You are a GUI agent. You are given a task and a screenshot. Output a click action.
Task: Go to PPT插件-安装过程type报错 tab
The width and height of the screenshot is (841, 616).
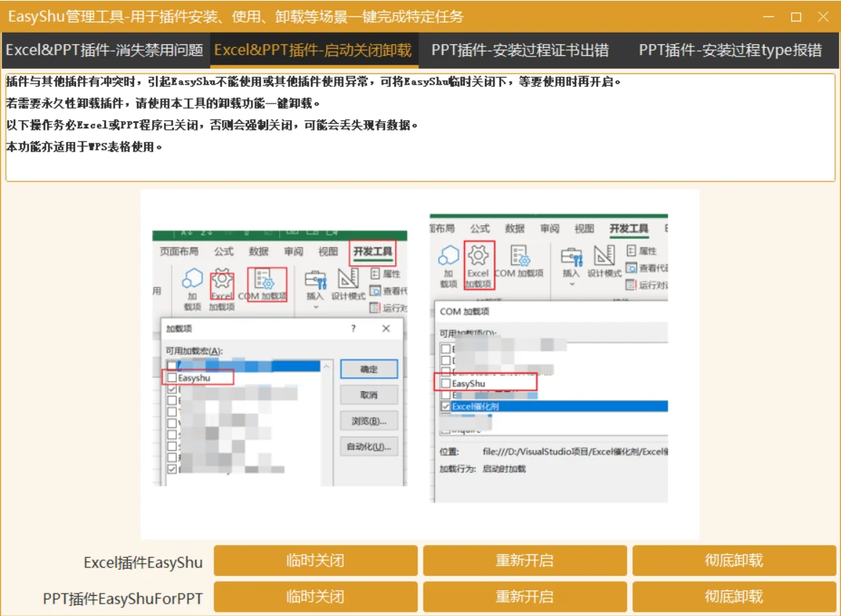(x=730, y=50)
